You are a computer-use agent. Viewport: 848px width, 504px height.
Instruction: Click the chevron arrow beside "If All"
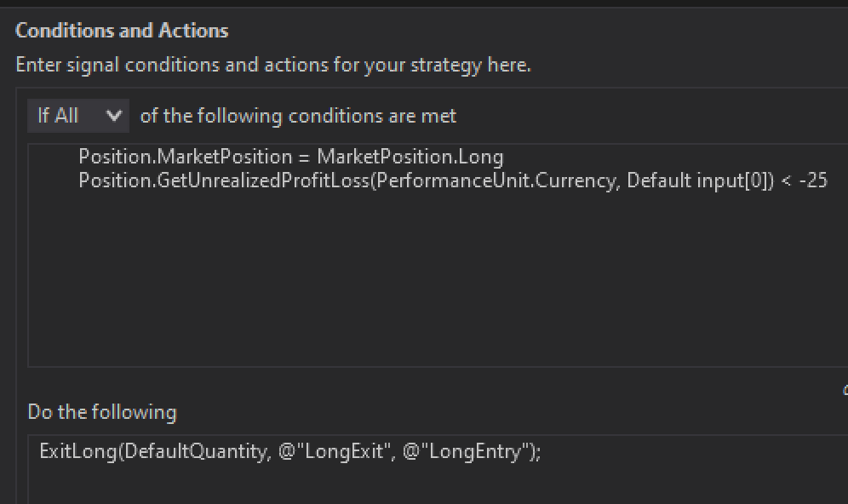114,116
